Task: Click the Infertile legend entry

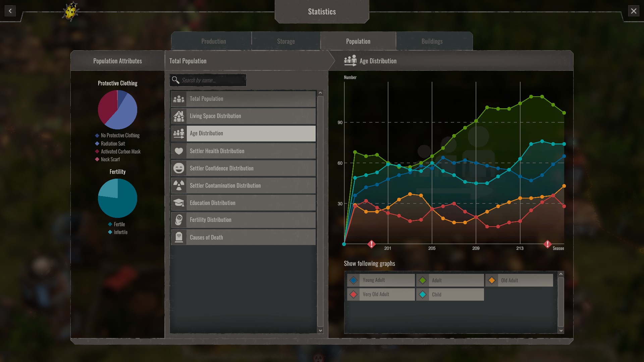Action: pos(118,232)
